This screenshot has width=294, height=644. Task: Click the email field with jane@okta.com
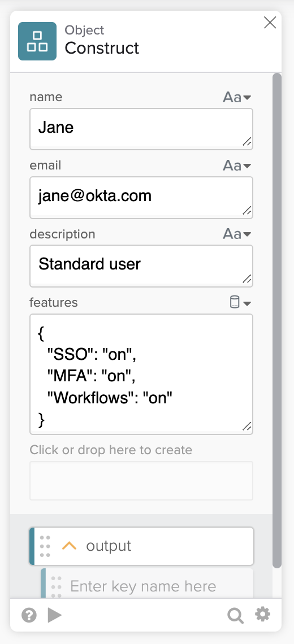pos(141,198)
